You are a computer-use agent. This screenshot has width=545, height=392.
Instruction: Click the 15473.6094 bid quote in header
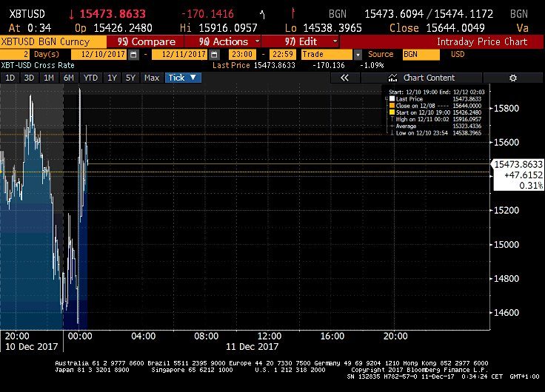(394, 14)
